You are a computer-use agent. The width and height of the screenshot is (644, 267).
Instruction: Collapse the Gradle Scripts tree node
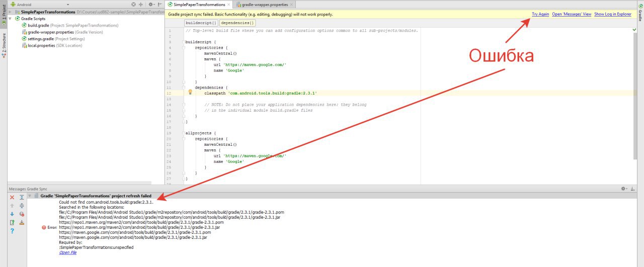pos(11,19)
